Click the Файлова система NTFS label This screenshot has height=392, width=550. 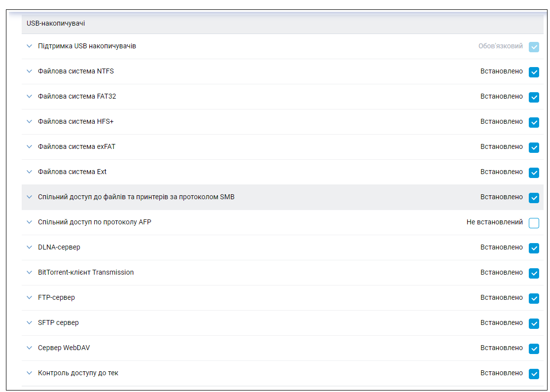[76, 71]
